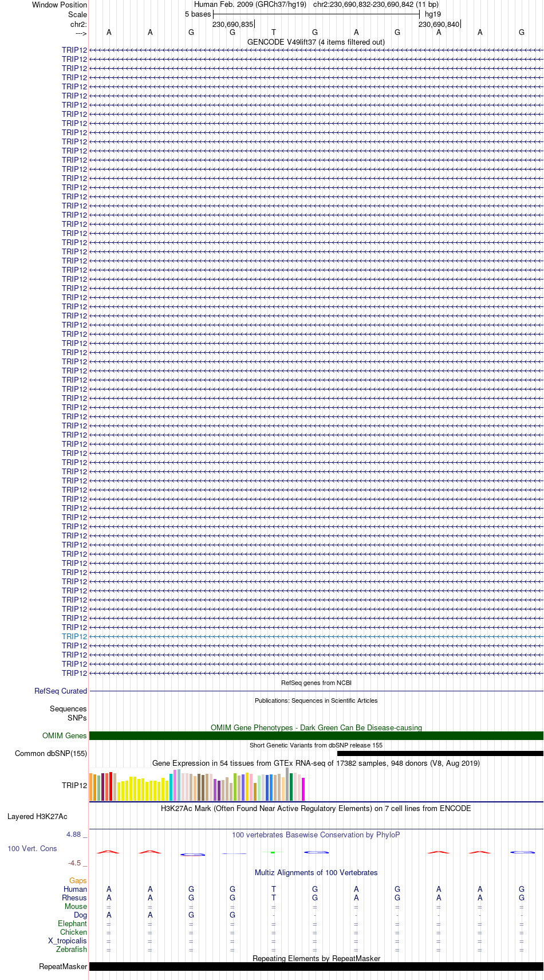Click the dark green OMIM Genes bar
Image resolution: width=544 pixels, height=980 pixels.
point(316,736)
